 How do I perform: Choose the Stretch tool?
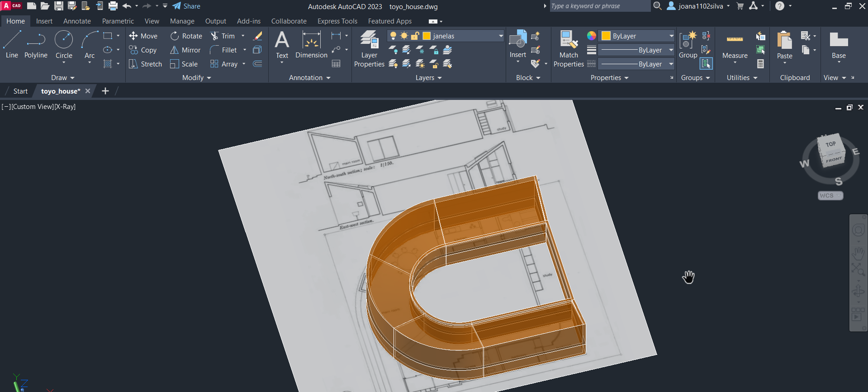pos(145,64)
